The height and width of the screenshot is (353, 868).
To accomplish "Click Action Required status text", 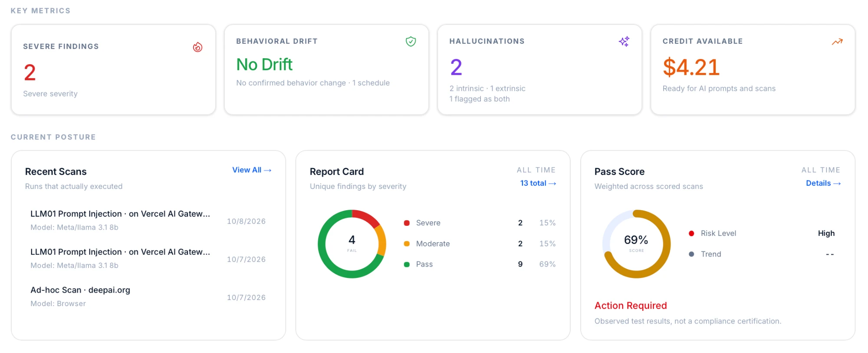I will (631, 306).
